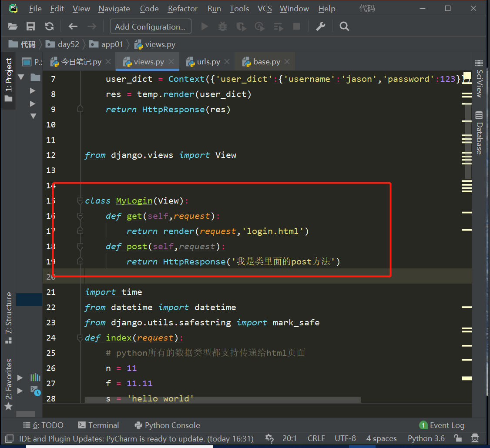
Task: Click the IDE and Plugin Updates message
Action: (136, 438)
